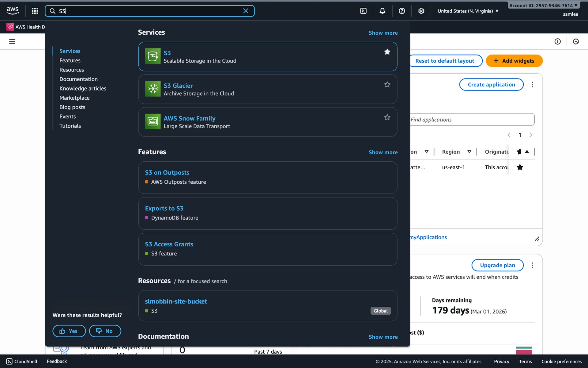Image resolution: width=588 pixels, height=368 pixels.
Task: Open the CloudShell icon in top bar
Action: point(363,11)
